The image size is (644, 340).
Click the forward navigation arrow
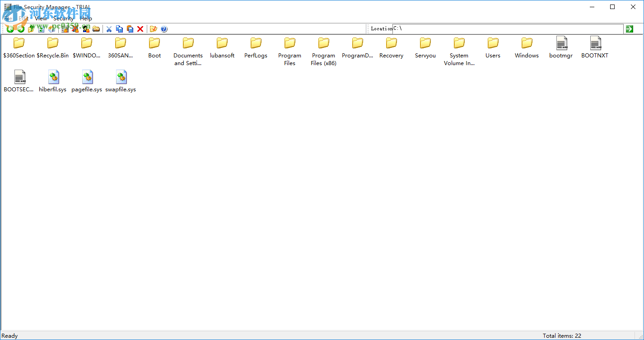click(21, 29)
